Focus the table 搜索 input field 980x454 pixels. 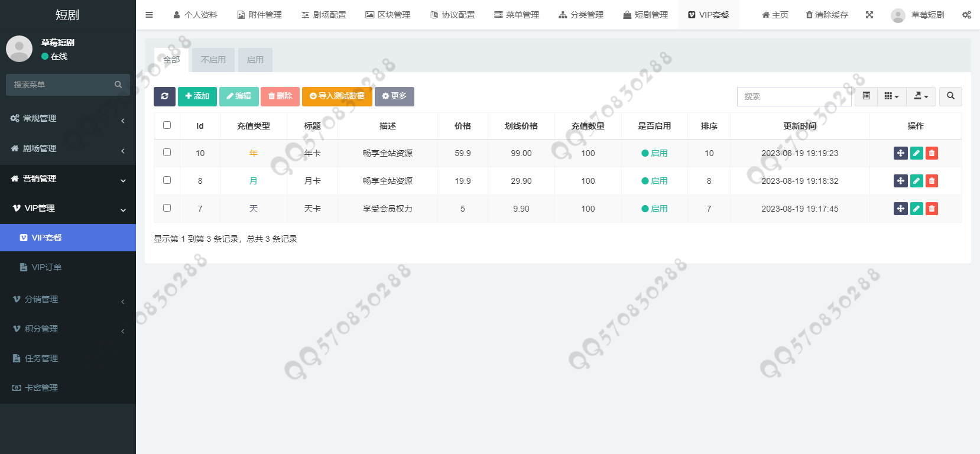[x=794, y=96]
